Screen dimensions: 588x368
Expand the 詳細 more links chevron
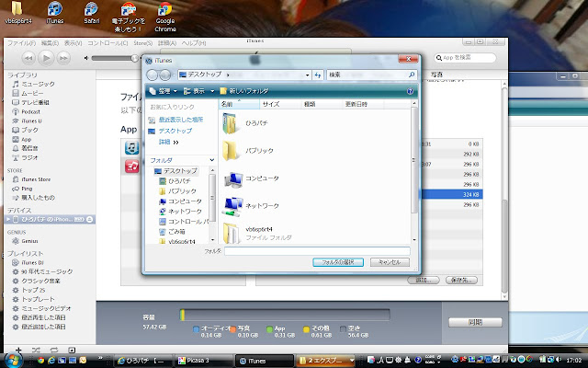(175, 142)
